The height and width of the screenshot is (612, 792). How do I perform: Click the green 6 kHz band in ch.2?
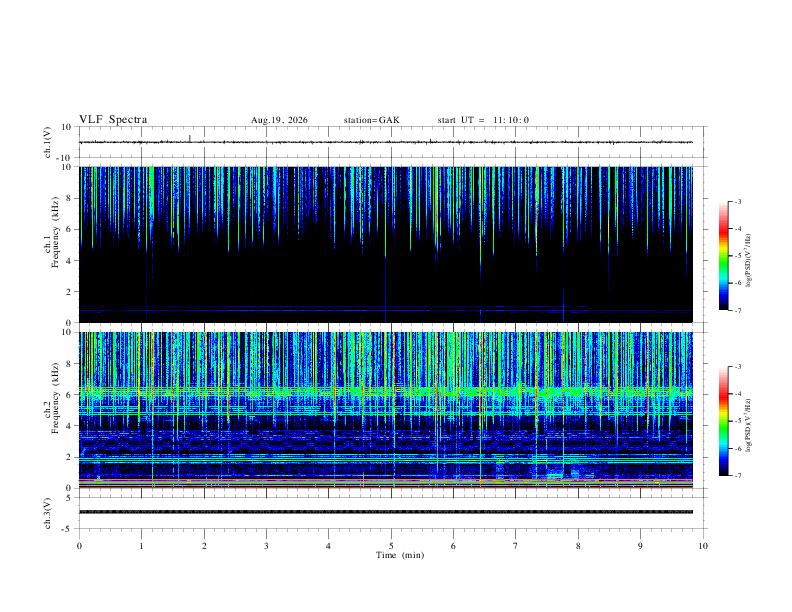click(385, 391)
